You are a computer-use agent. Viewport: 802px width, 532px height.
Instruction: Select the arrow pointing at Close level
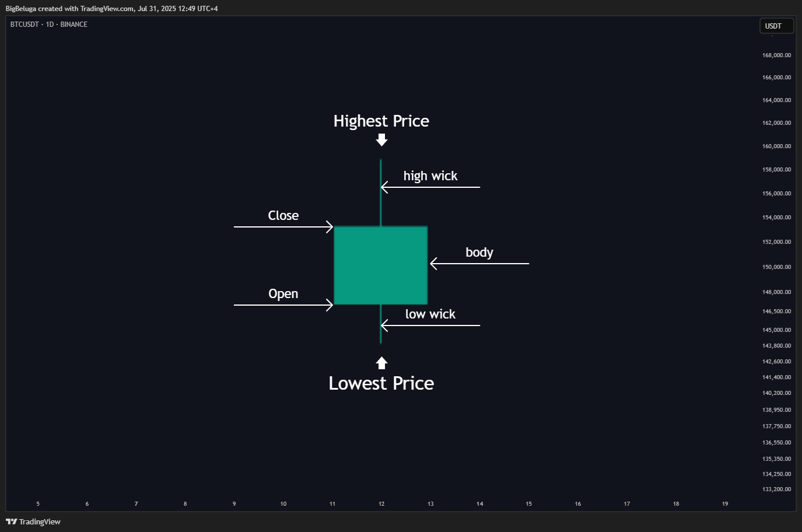(283, 226)
